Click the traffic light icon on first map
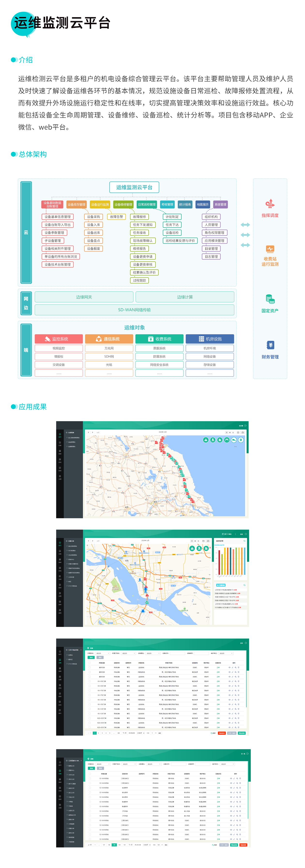The image size is (305, 868). [x=241, y=440]
